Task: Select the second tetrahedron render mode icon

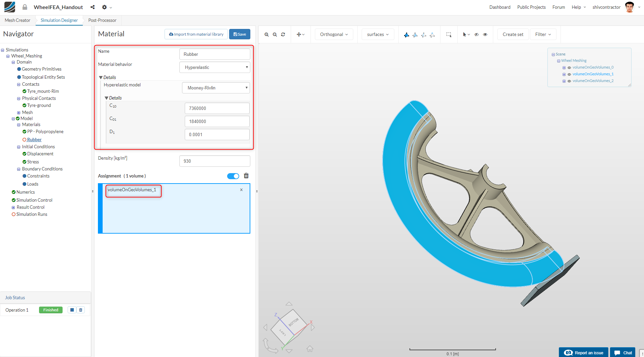Action: [x=415, y=35]
